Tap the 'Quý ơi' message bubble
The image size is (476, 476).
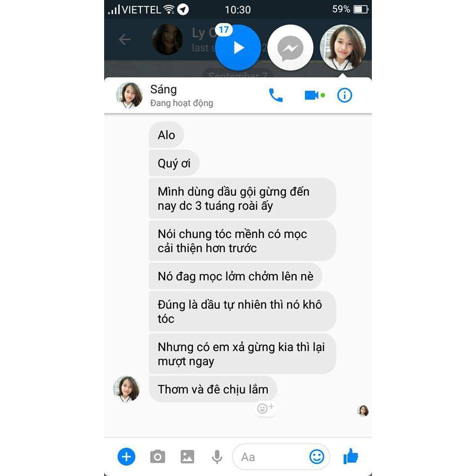[x=174, y=163]
